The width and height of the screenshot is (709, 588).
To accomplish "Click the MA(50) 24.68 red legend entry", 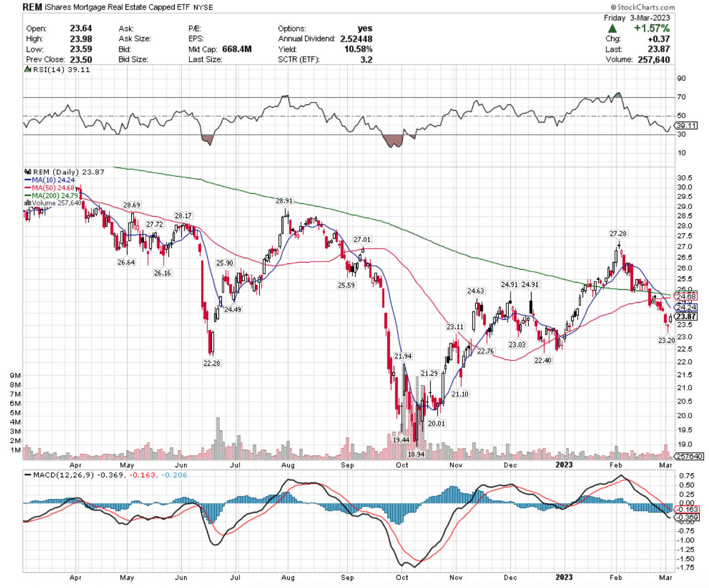I will pos(50,188).
